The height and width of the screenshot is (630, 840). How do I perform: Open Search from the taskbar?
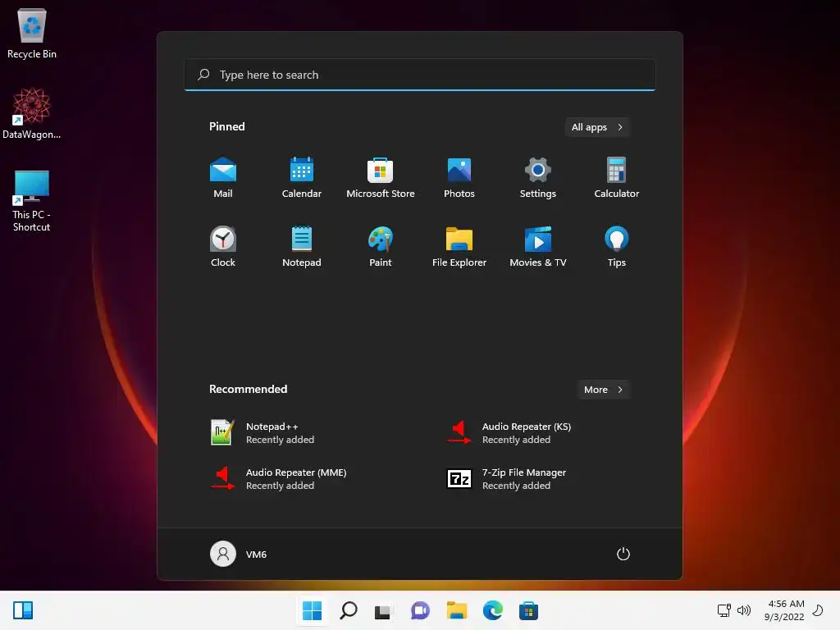point(349,610)
